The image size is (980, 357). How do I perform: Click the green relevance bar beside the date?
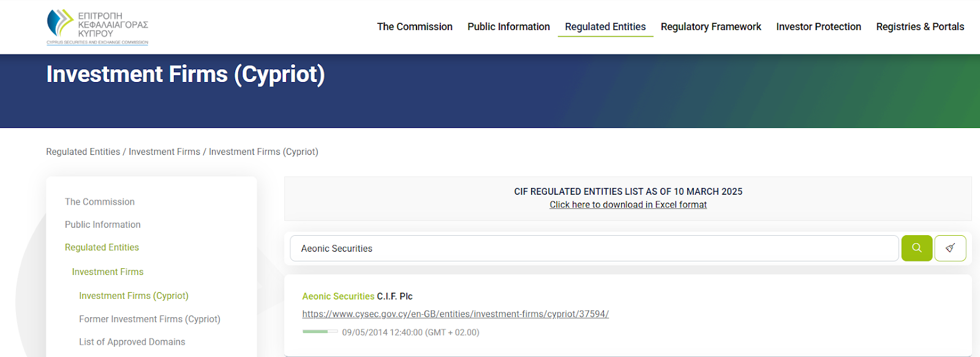320,332
